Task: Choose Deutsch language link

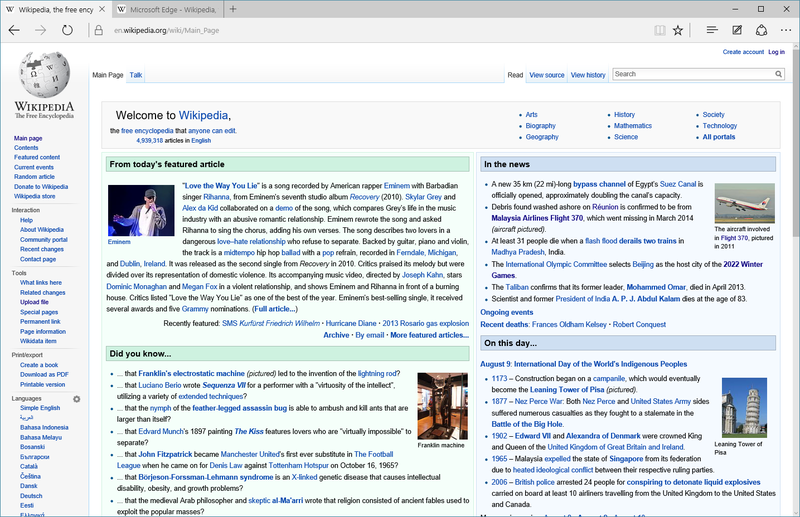Action: coord(31,496)
